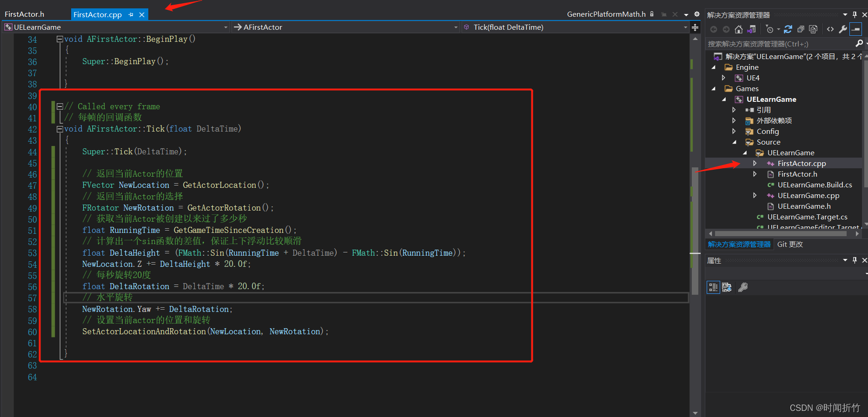This screenshot has width=868, height=417.
Task: Sort properties alphabetically
Action: point(727,287)
